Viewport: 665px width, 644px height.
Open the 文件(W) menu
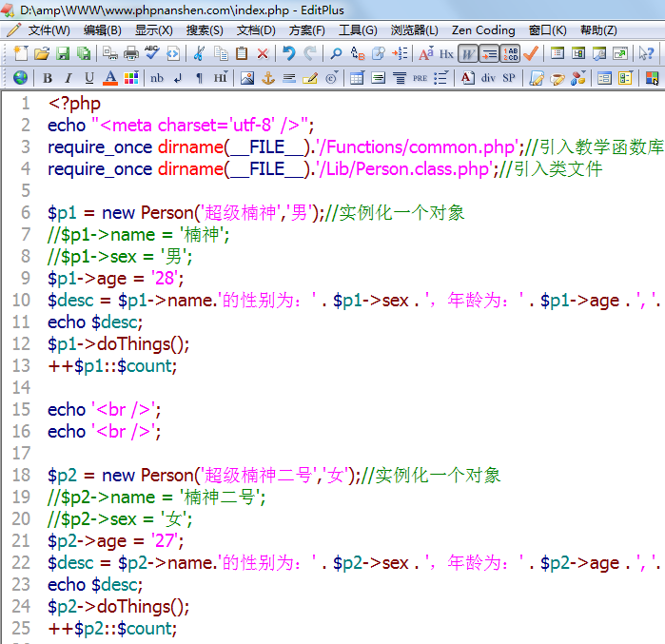point(49,30)
